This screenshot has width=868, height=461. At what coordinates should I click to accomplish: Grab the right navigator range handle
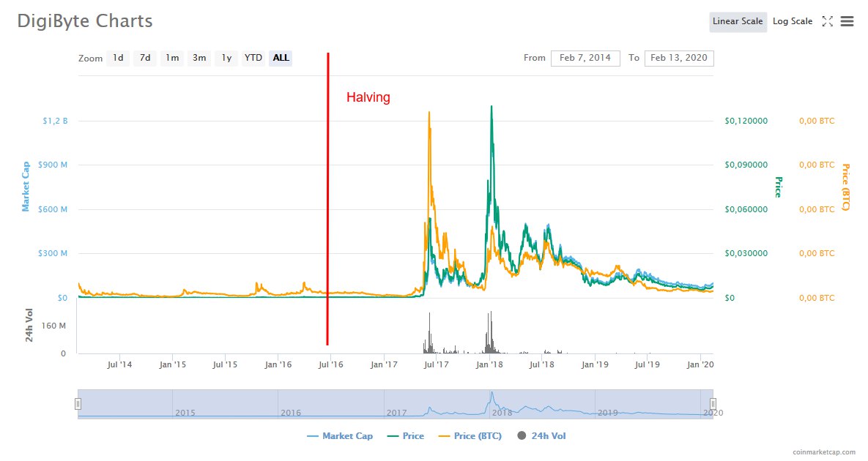(x=713, y=404)
